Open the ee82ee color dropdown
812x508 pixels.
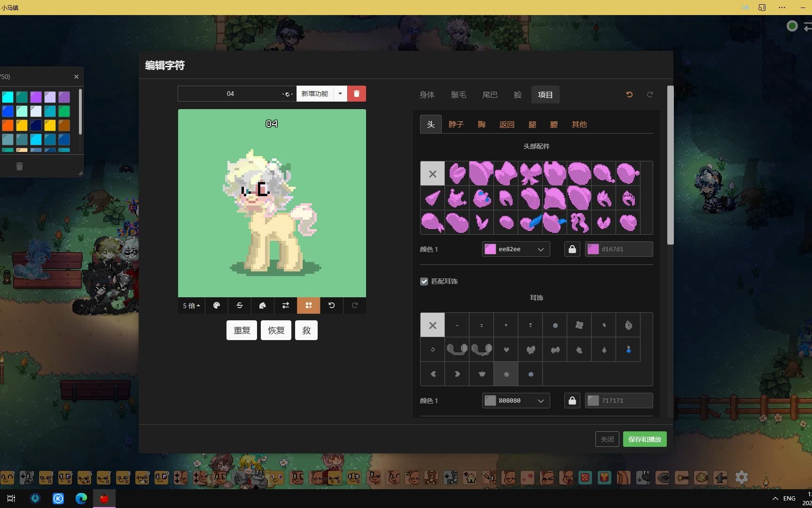click(x=516, y=249)
